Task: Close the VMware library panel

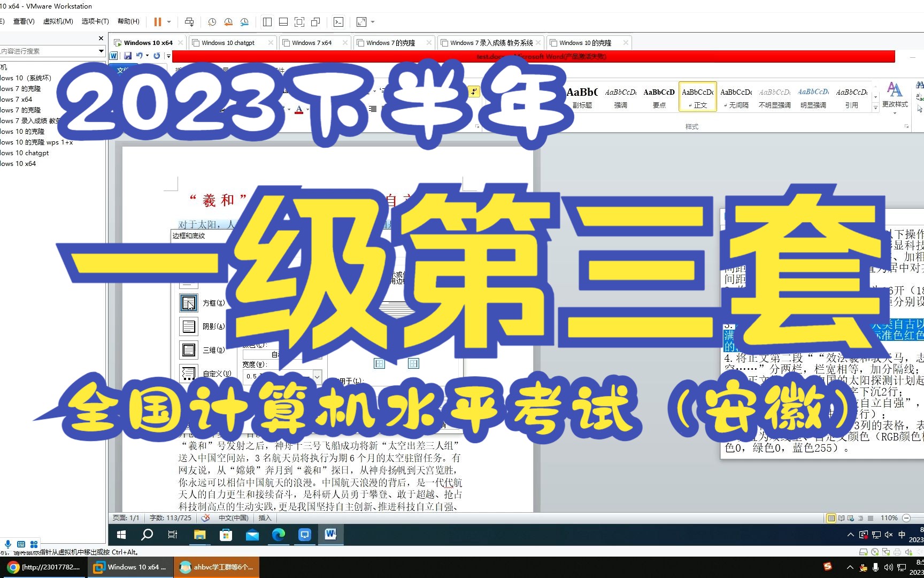Action: point(101,39)
